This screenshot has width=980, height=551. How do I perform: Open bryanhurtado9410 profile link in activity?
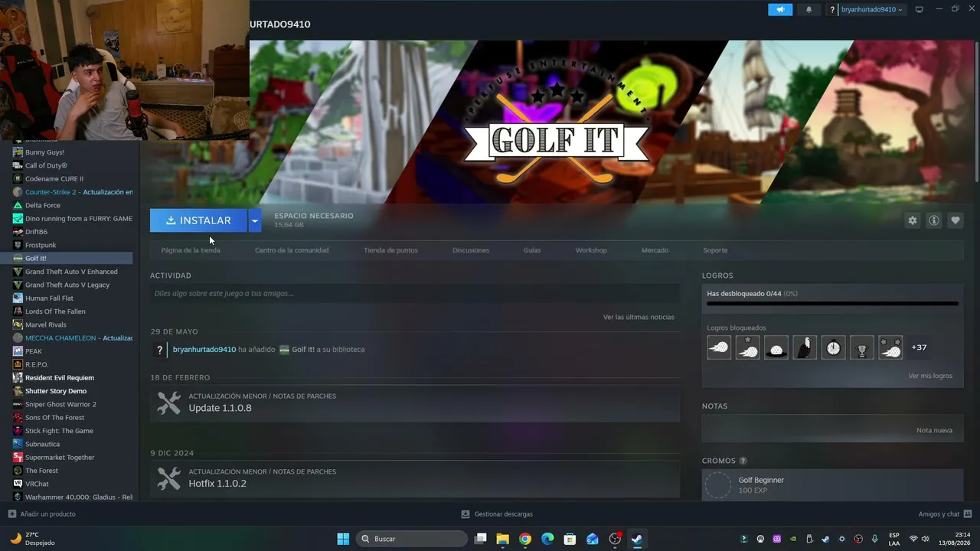[x=204, y=350]
